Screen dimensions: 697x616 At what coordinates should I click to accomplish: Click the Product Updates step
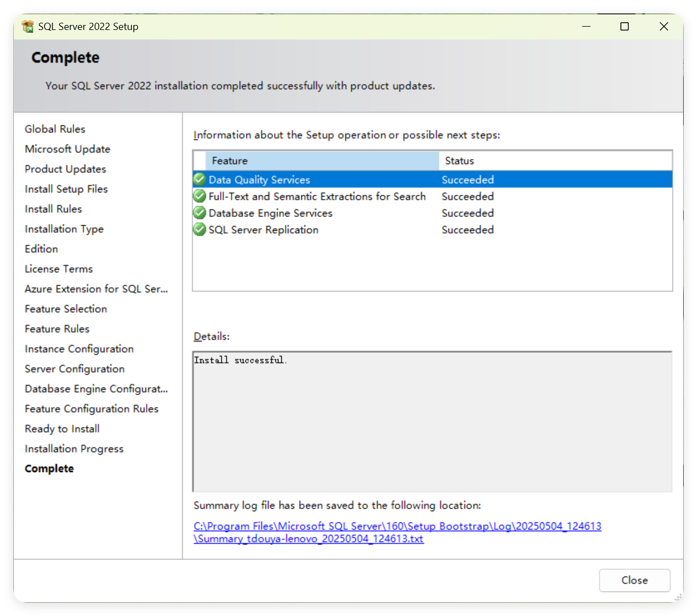65,169
